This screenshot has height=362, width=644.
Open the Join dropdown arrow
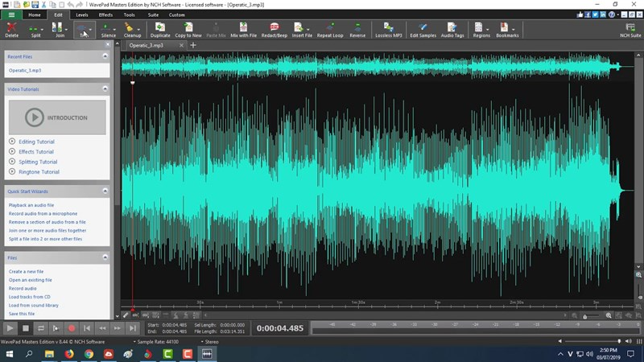(x=66, y=30)
